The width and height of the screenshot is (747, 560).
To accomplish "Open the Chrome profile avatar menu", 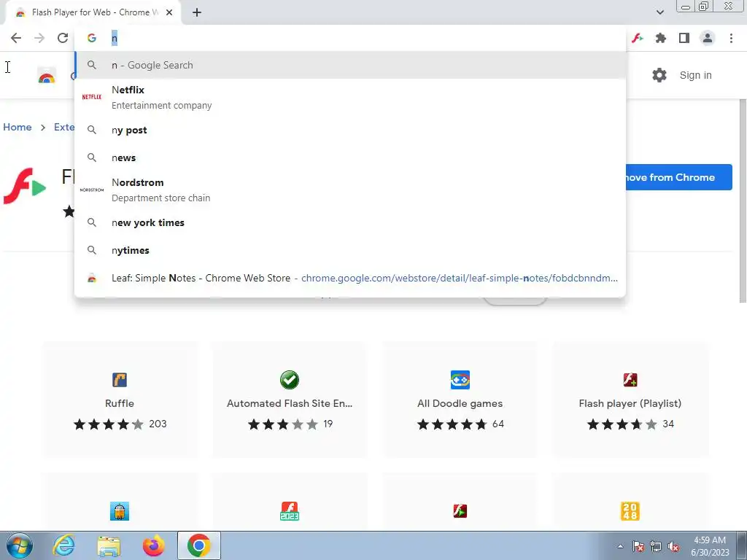I will (x=708, y=38).
